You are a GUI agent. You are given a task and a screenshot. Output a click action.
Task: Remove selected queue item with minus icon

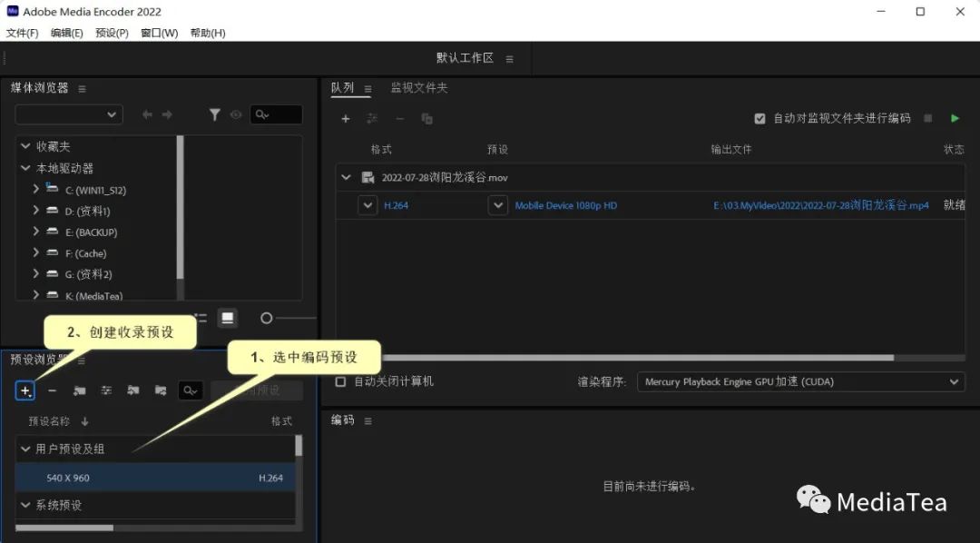pos(400,119)
